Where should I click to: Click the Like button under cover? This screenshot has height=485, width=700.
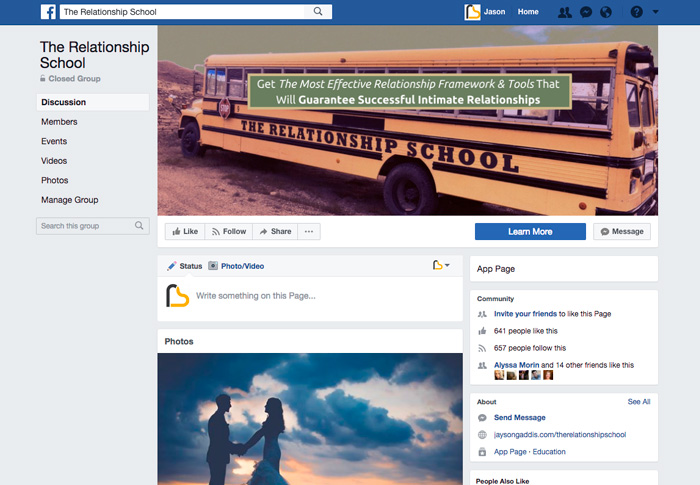185,231
